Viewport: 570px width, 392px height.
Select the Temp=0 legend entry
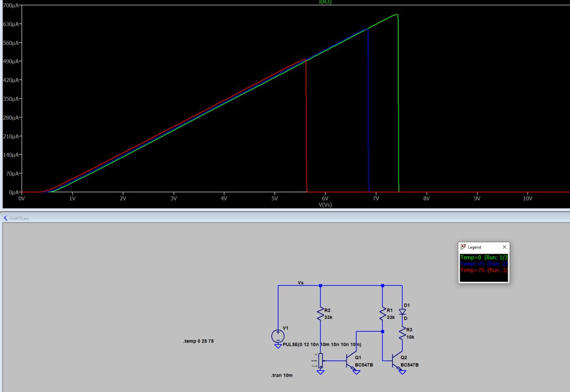tap(484, 257)
